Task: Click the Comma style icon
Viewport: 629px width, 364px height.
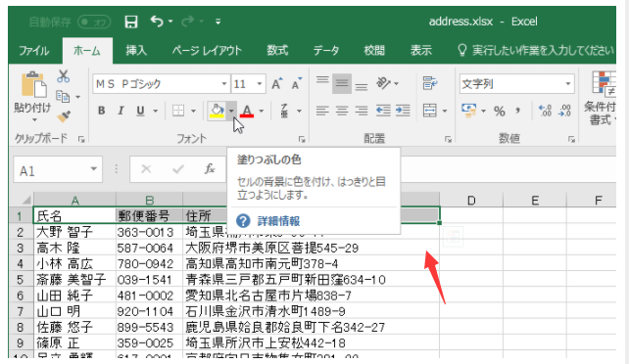Action: point(518,111)
